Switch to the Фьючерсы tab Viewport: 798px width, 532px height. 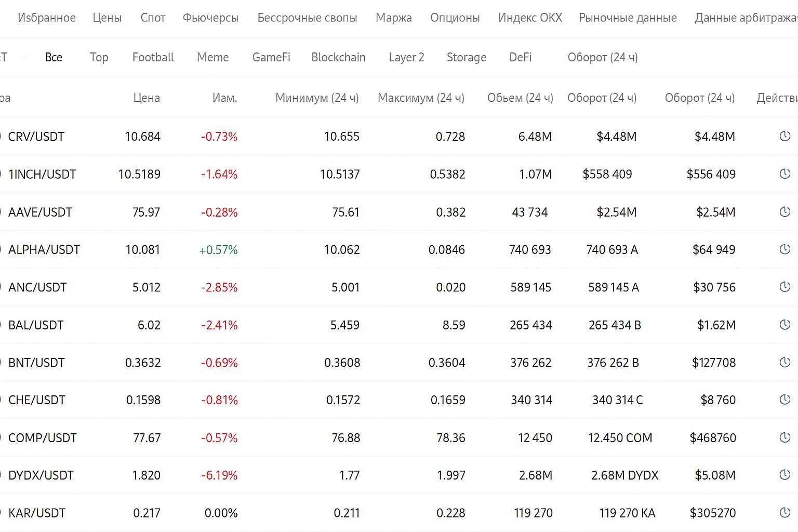click(210, 18)
